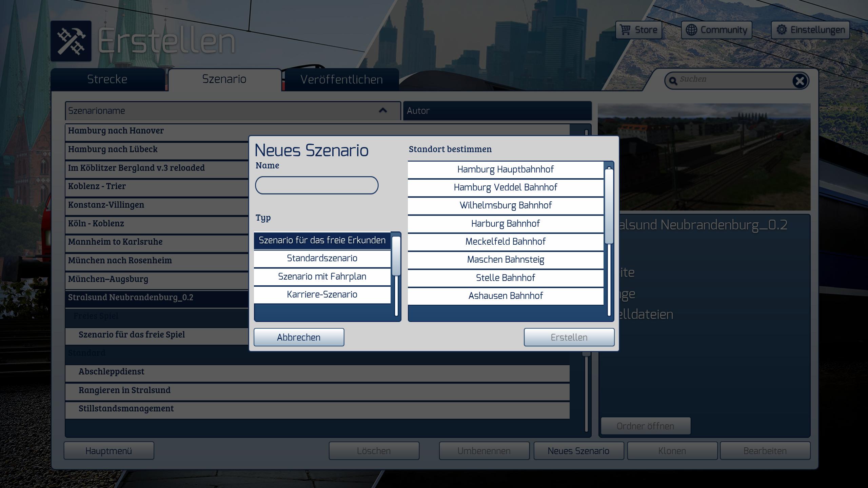The width and height of the screenshot is (868, 488).
Task: Select the Standardszenario type
Action: pos(322,259)
